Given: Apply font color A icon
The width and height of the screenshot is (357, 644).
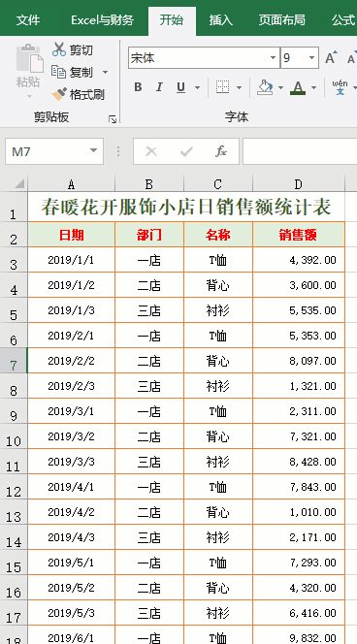Looking at the screenshot, I should pos(298,87).
